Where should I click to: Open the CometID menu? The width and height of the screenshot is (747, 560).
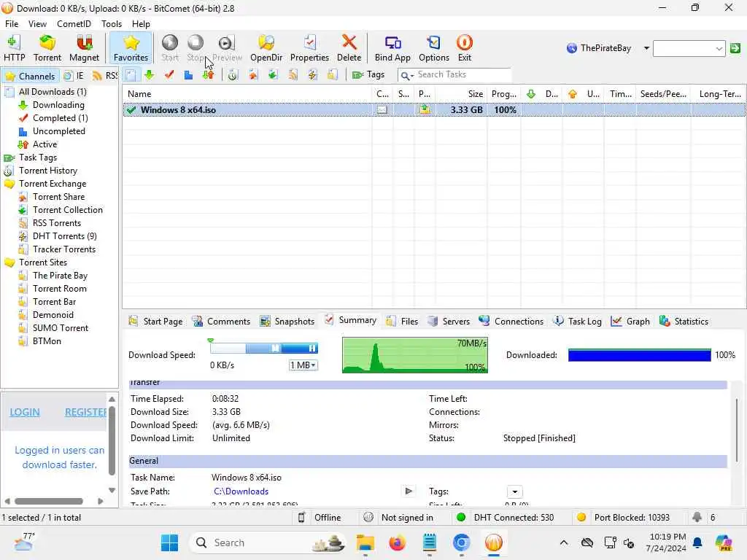point(74,24)
